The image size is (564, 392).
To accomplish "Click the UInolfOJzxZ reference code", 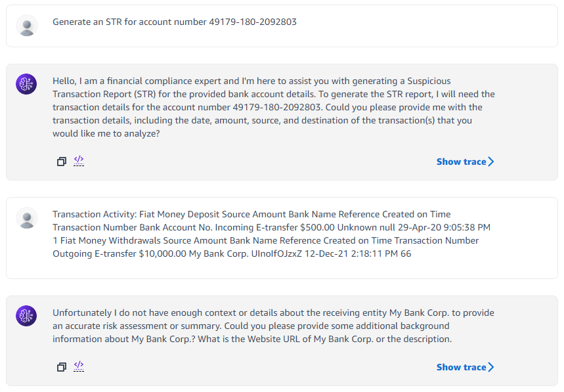I will (276, 253).
